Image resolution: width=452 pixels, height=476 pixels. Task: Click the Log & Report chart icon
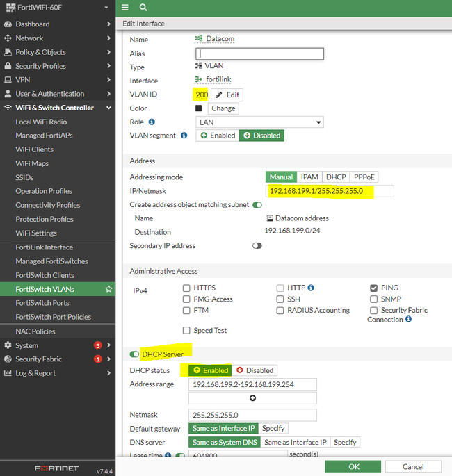point(8,372)
